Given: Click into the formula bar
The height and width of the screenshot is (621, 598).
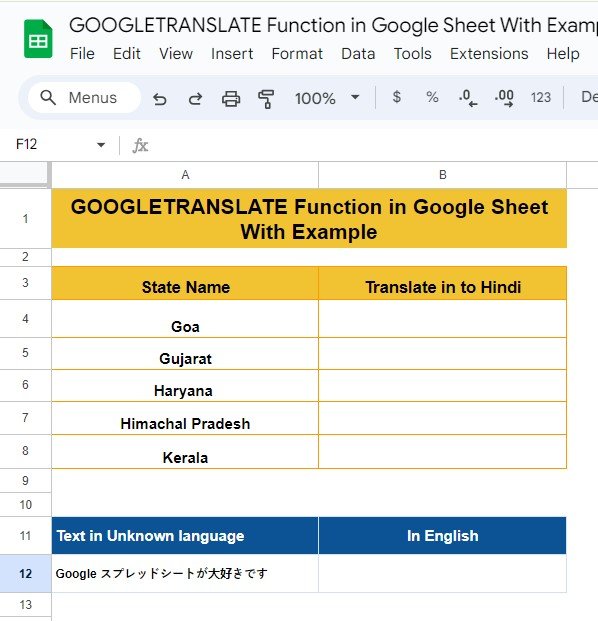Looking at the screenshot, I should (x=372, y=145).
